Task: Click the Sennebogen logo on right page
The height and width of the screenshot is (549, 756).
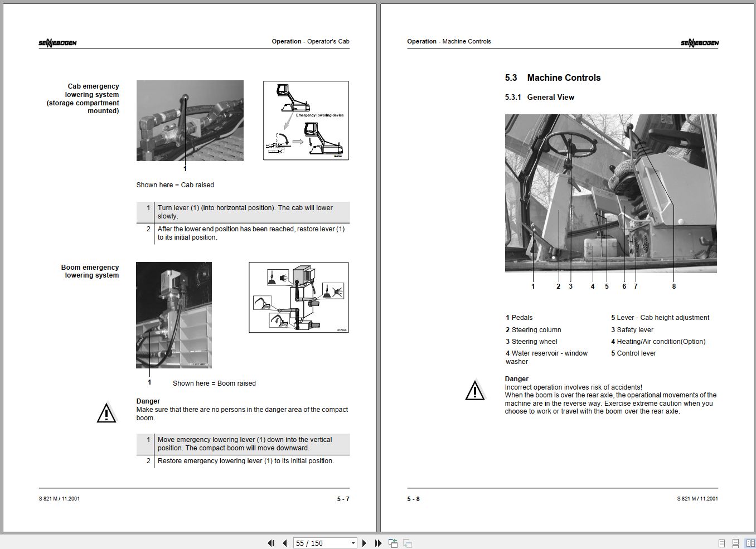Action: tap(700, 43)
